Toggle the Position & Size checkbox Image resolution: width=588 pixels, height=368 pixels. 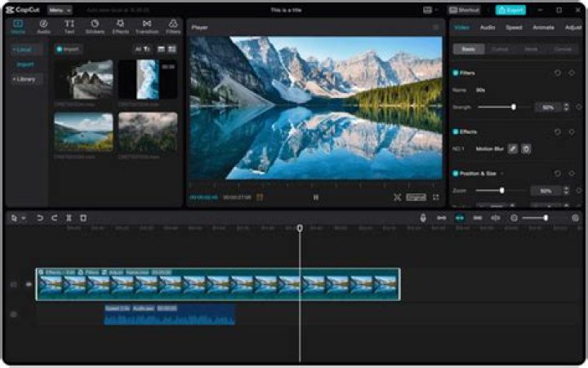[x=456, y=173]
